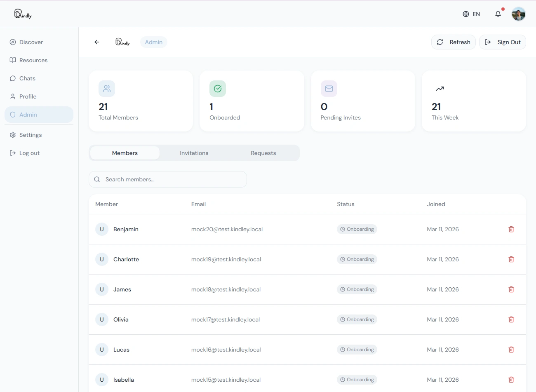
Task: Go to Discover in sidebar
Action: coord(39,42)
